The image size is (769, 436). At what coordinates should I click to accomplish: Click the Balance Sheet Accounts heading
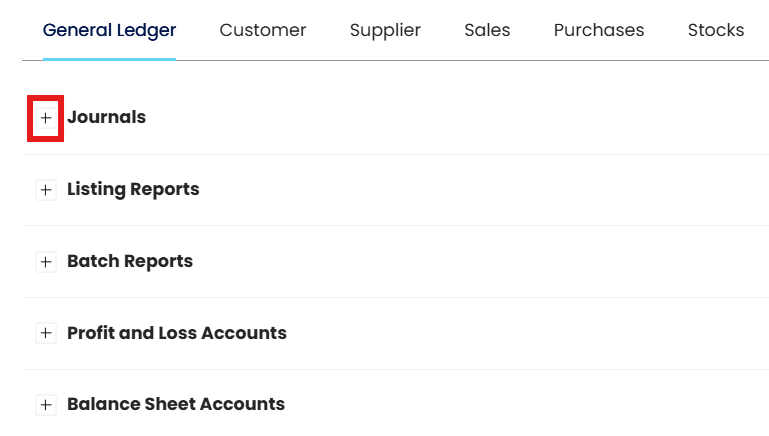coord(176,405)
